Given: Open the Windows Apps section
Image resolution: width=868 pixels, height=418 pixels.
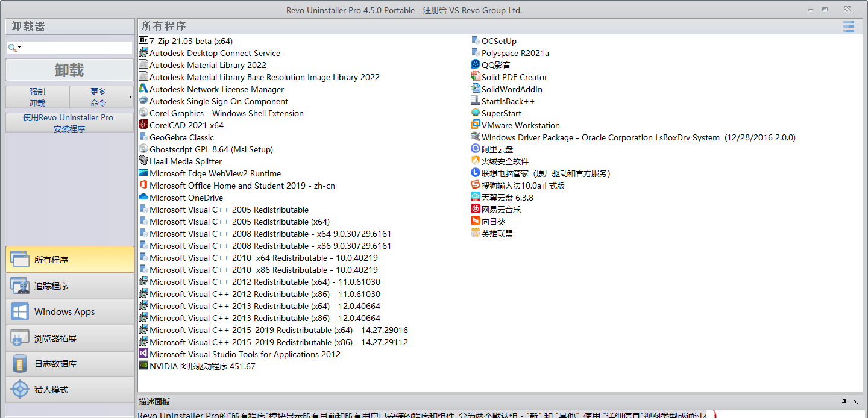Looking at the screenshot, I should coord(70,312).
